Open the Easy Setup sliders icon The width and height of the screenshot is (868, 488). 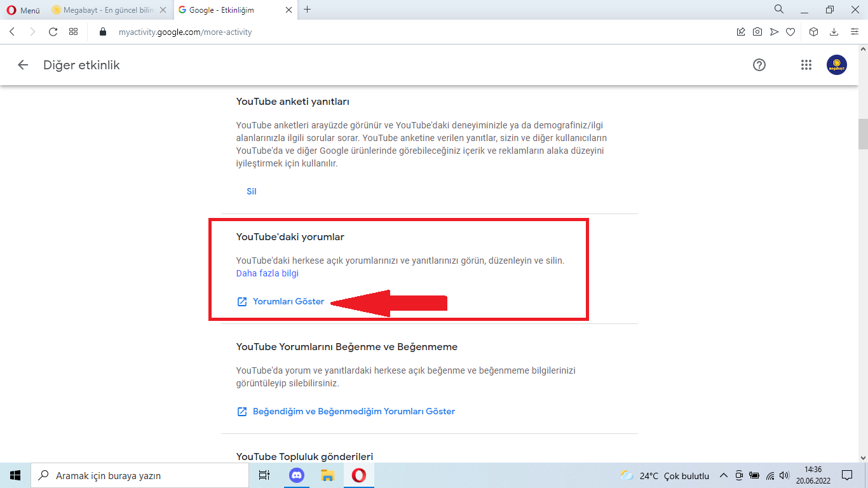(x=855, y=30)
